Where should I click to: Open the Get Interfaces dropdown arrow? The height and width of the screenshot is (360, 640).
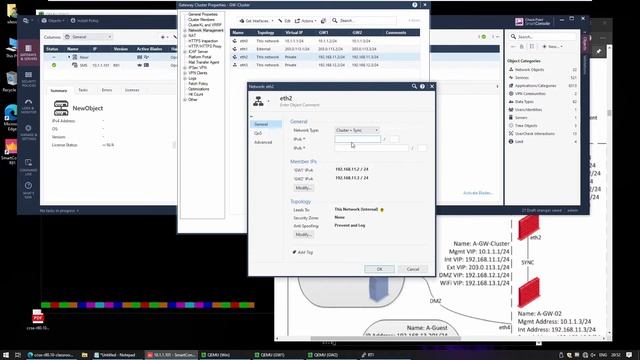[x=272, y=21]
